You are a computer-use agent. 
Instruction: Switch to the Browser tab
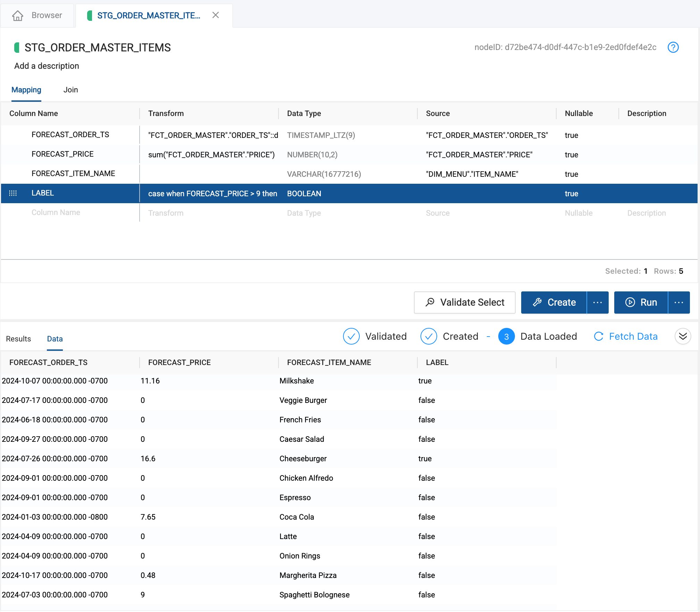[37, 16]
